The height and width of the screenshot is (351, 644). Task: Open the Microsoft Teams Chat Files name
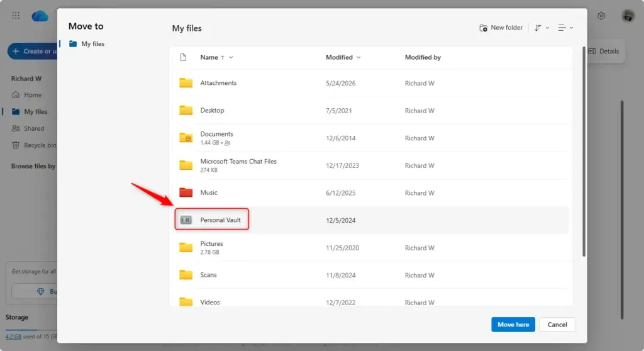pyautogui.click(x=238, y=162)
